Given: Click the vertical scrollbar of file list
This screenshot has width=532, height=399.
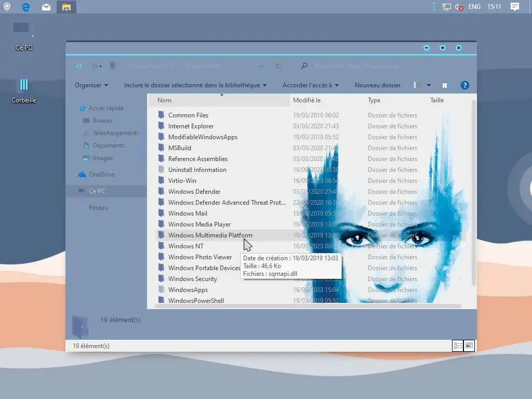Looking at the screenshot, I should (x=474, y=193).
